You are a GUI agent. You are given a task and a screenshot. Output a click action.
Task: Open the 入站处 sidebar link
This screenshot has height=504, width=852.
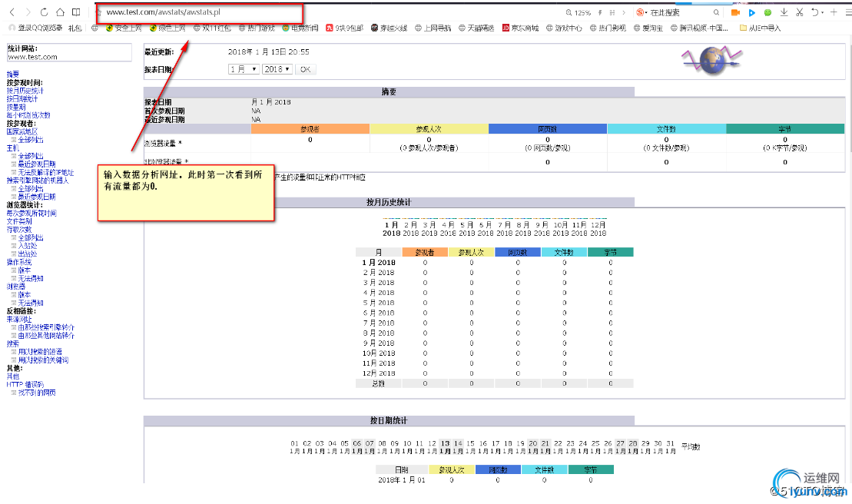(x=27, y=246)
